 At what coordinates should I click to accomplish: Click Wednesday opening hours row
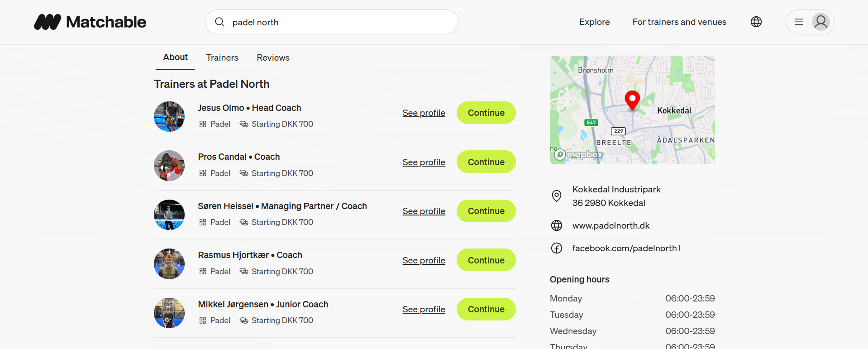(632, 331)
